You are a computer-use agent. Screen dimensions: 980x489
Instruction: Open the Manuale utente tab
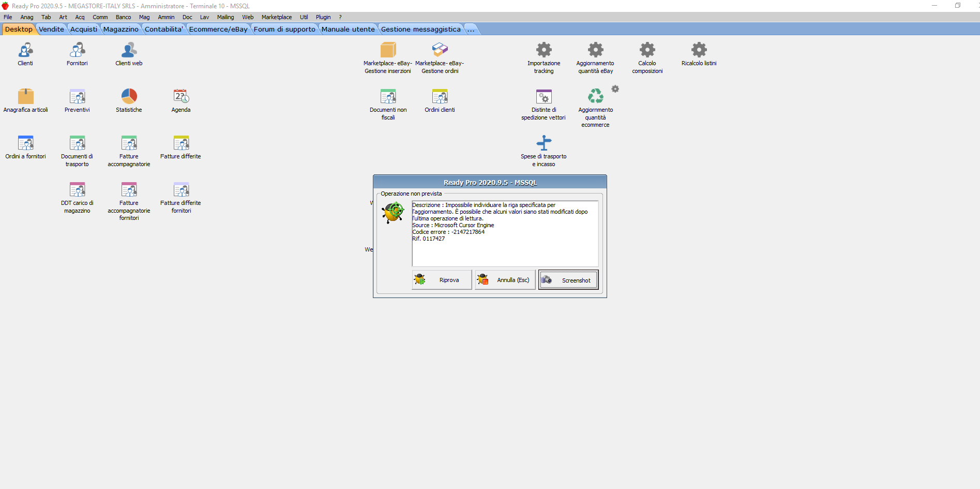tap(348, 29)
